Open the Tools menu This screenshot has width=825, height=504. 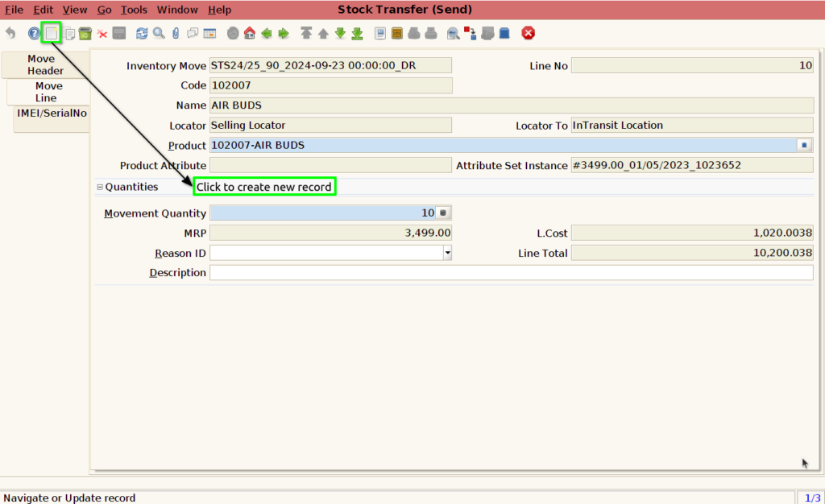(x=134, y=10)
